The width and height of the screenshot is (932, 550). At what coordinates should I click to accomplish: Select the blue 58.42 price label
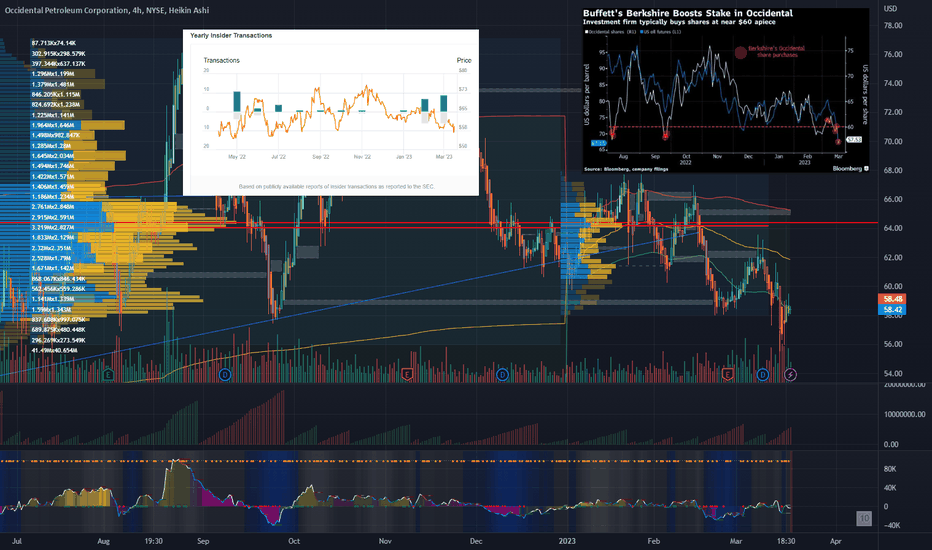(x=892, y=309)
